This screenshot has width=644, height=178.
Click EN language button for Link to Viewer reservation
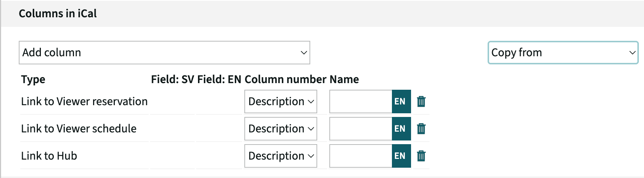click(x=401, y=102)
